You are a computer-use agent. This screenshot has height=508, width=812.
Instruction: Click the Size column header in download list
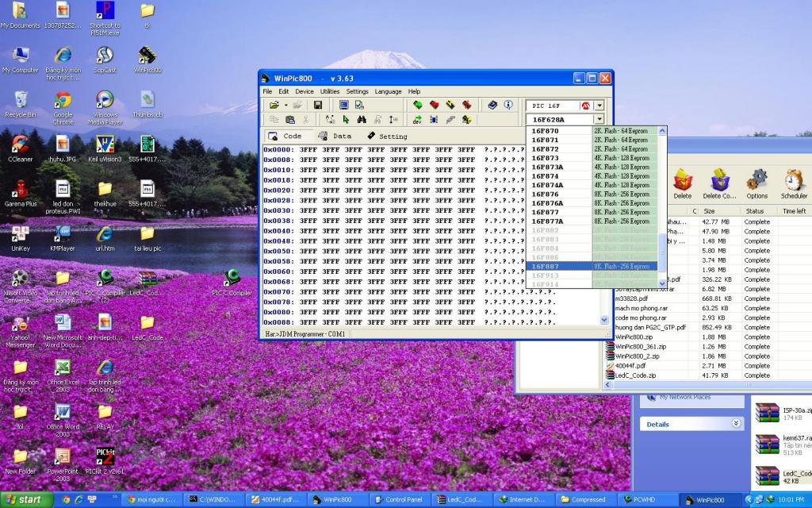coord(719,211)
